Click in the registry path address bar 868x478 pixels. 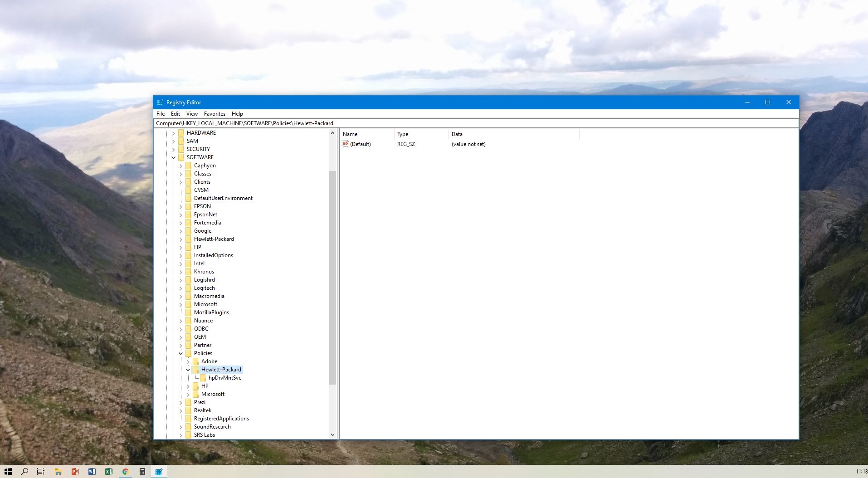coord(408,123)
